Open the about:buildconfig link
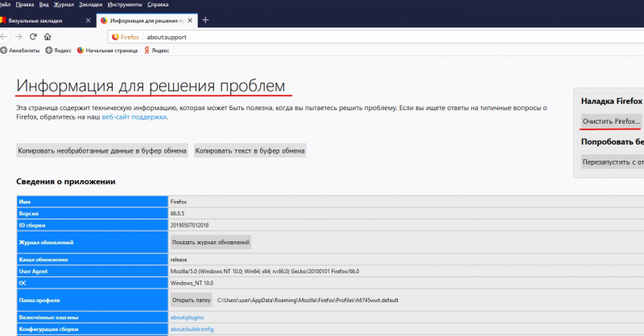The height and width of the screenshot is (336, 644). tap(192, 329)
